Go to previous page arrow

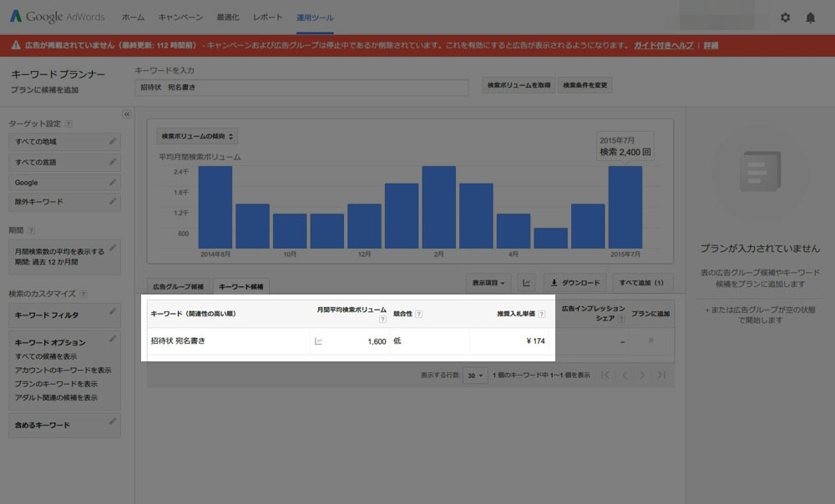tap(624, 375)
